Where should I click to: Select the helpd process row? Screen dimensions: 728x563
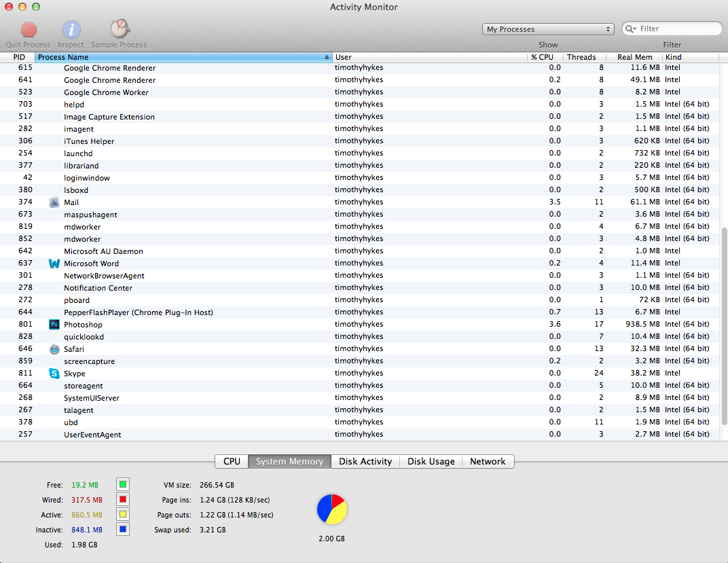pos(360,105)
